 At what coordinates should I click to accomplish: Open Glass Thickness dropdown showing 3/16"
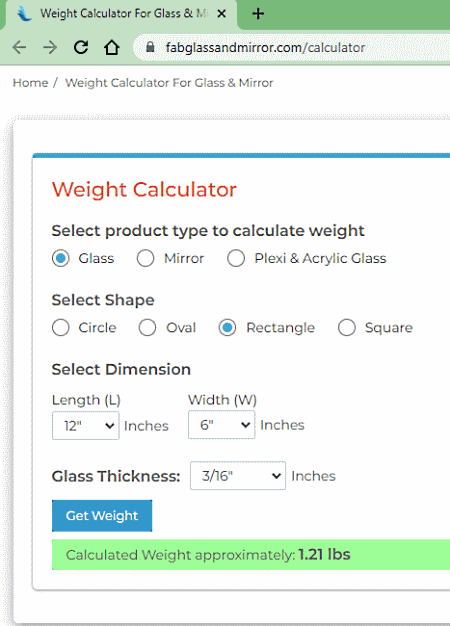tap(238, 476)
